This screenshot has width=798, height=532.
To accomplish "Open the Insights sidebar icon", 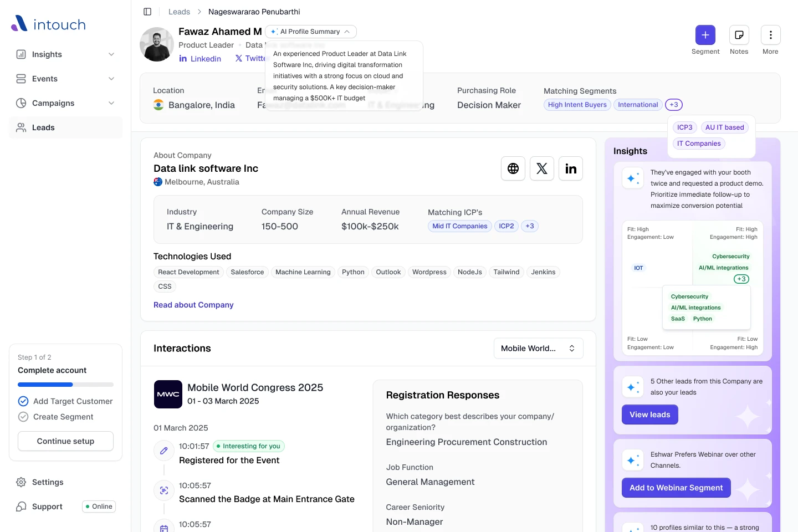I will (21, 54).
